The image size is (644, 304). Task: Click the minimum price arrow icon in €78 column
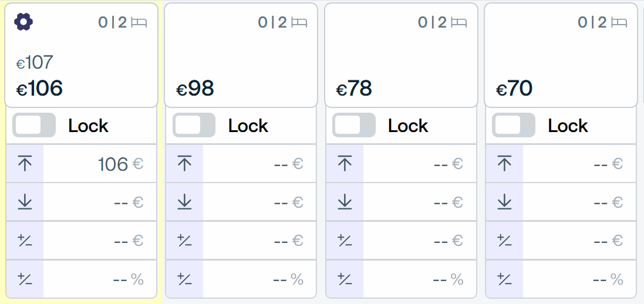point(344,202)
